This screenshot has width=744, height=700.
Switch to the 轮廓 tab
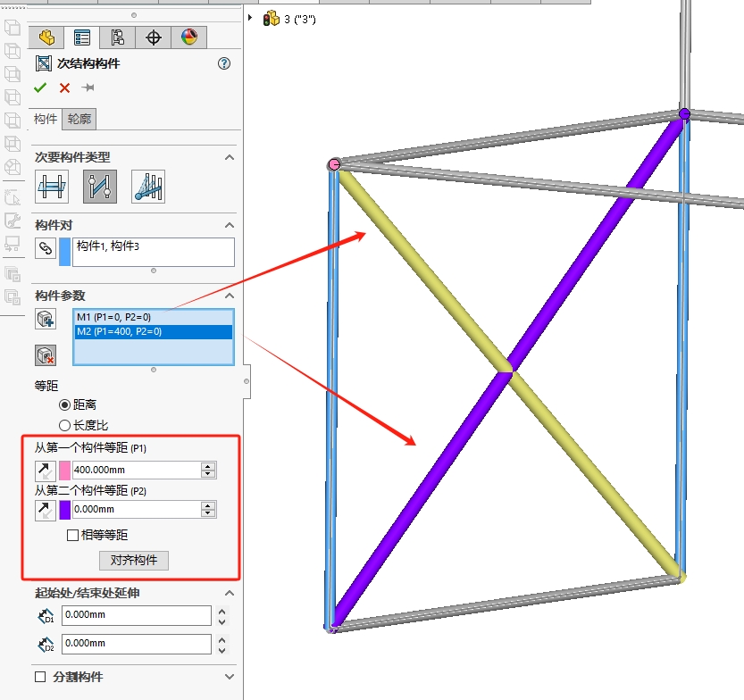tap(79, 119)
